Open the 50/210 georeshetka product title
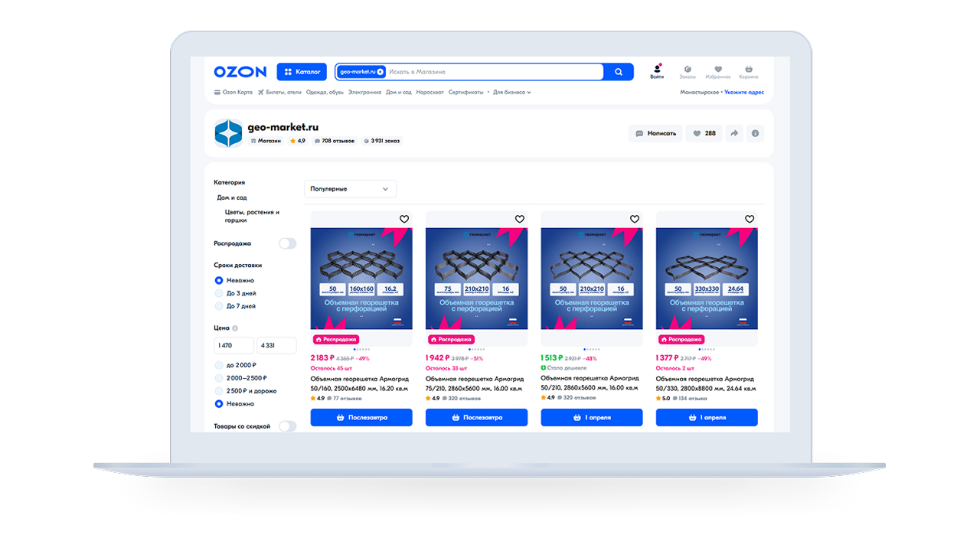 (x=590, y=383)
